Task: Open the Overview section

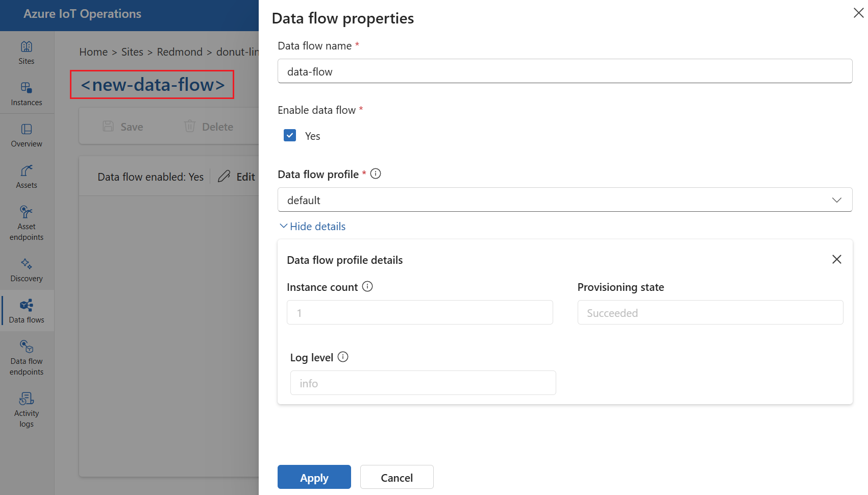Action: tap(26, 135)
